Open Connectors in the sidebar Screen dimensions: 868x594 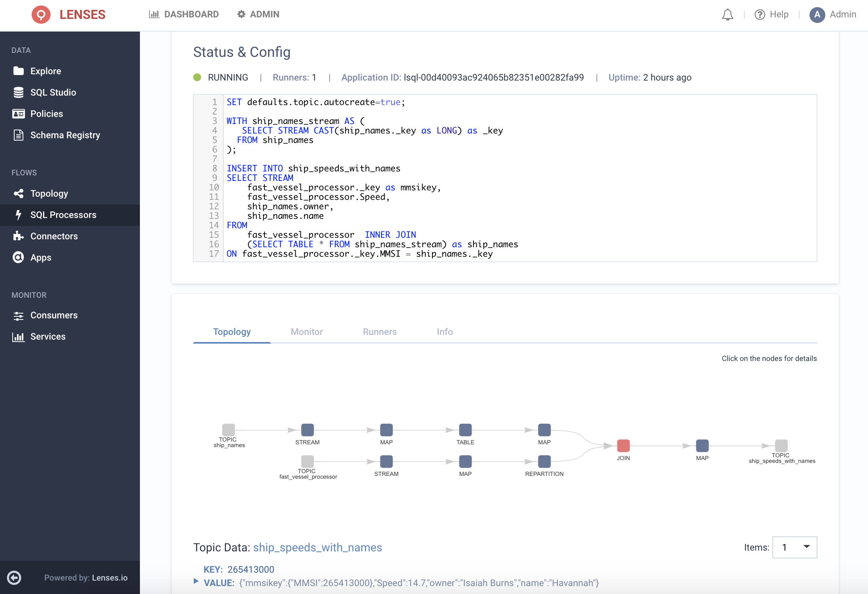[70, 236]
